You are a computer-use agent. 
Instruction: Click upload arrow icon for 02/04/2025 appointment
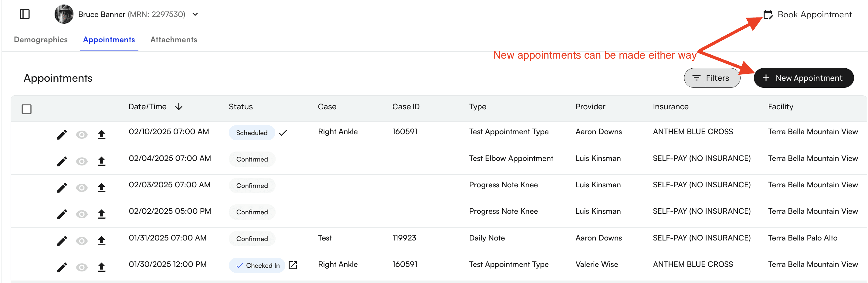click(x=101, y=161)
